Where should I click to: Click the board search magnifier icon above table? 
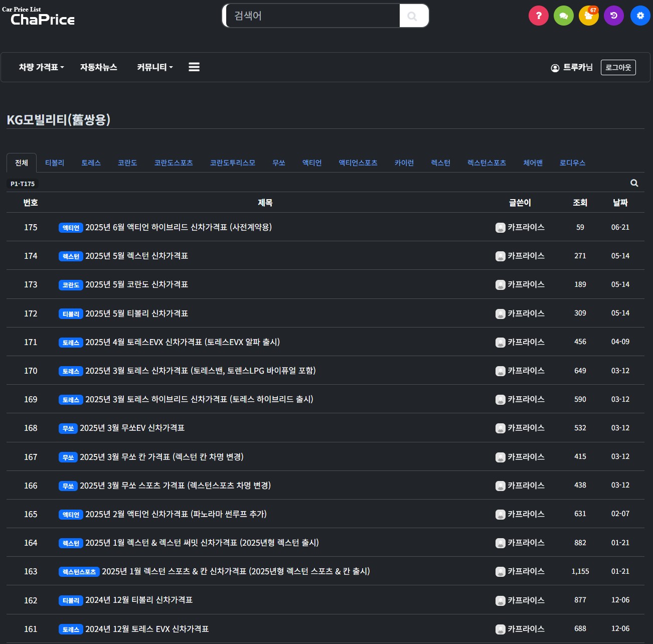coord(634,183)
